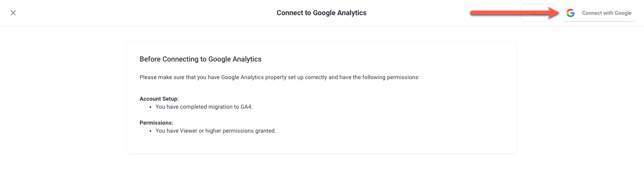Click the word 'Viewer' in the permissions list
The image size is (644, 173).
(189, 131)
